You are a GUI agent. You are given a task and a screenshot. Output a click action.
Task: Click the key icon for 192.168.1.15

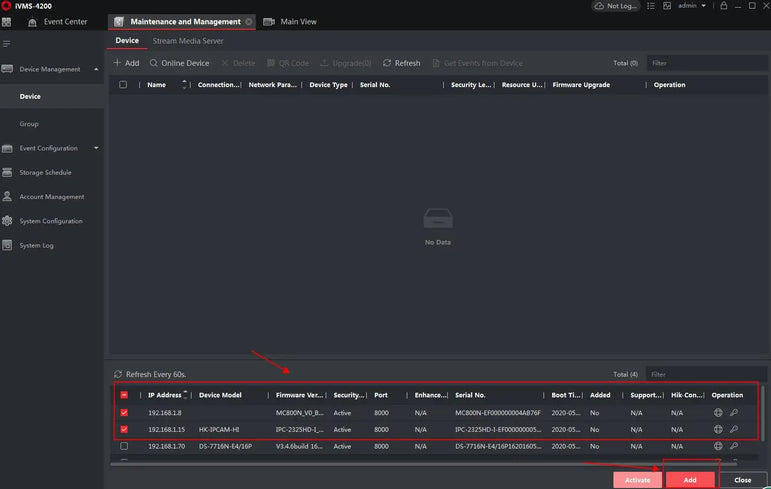tap(733, 429)
